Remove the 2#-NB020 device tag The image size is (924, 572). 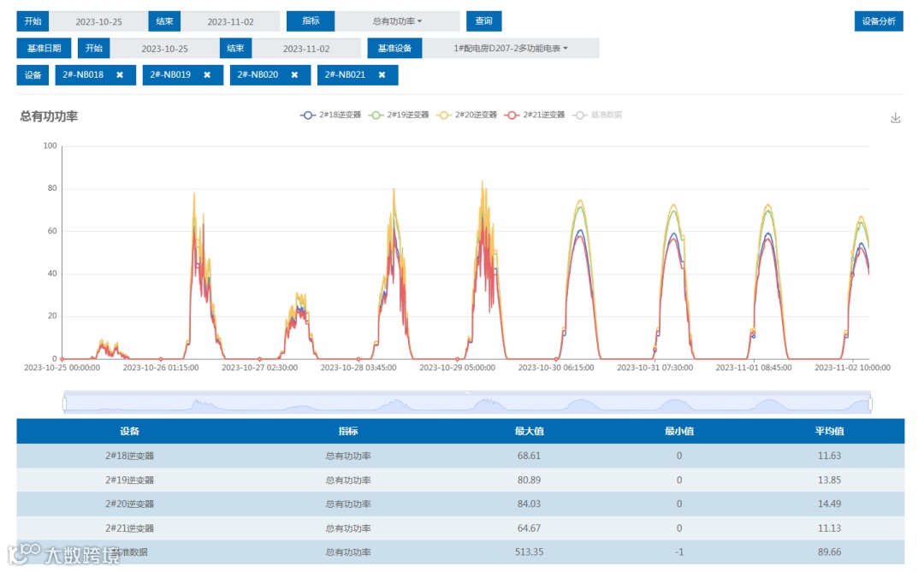[294, 75]
